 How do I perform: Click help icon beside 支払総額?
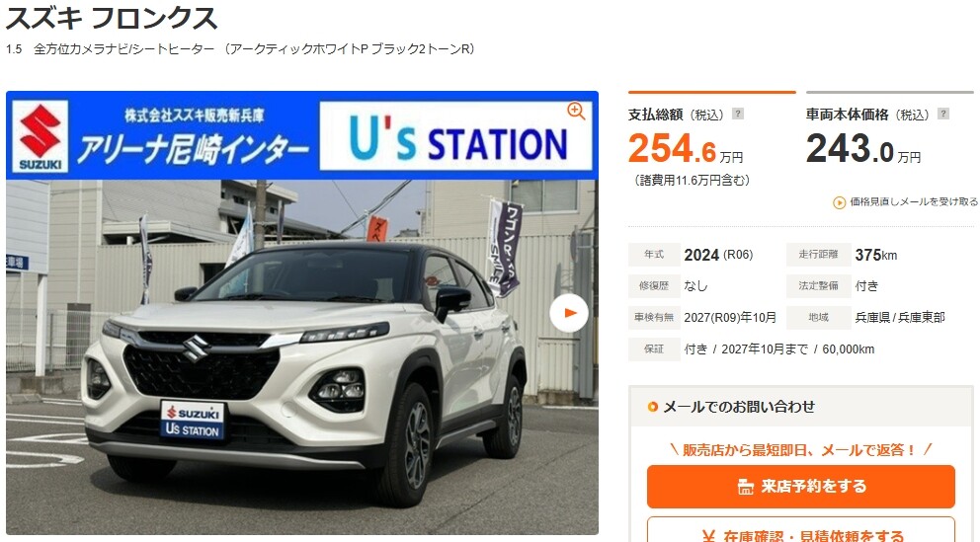click(x=738, y=114)
